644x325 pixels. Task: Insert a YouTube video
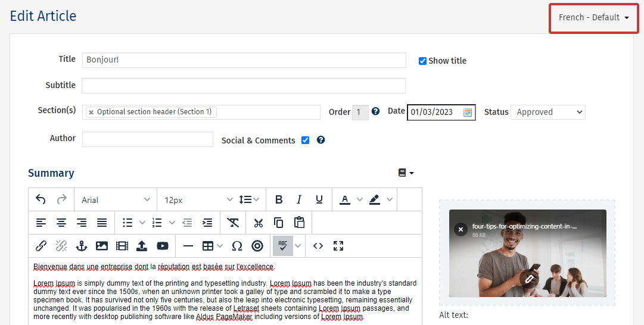pos(162,246)
